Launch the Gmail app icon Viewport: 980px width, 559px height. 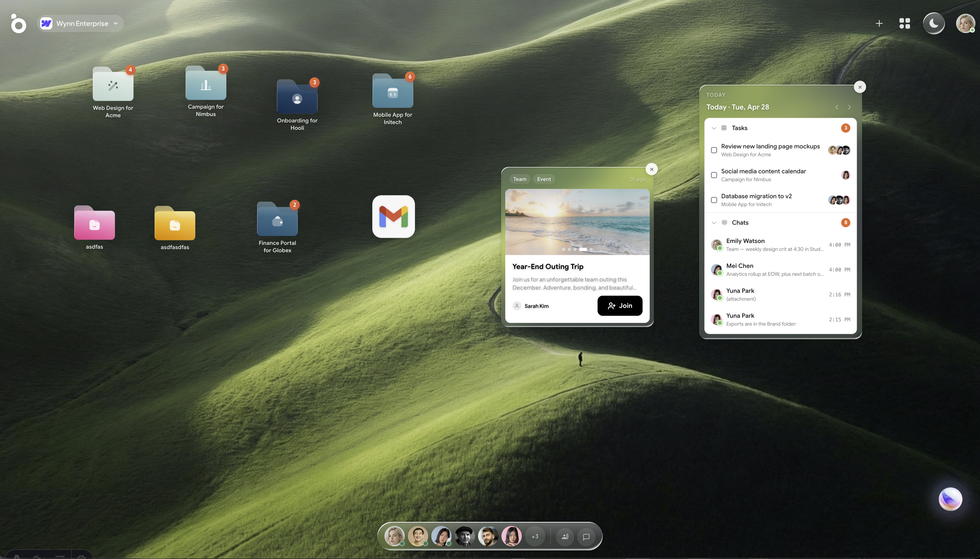click(393, 216)
